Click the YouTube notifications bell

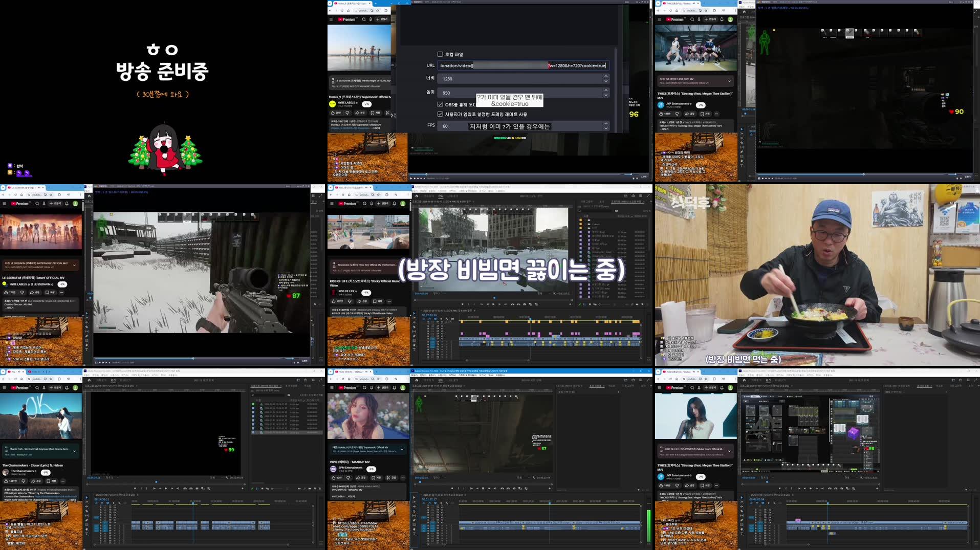point(394,204)
